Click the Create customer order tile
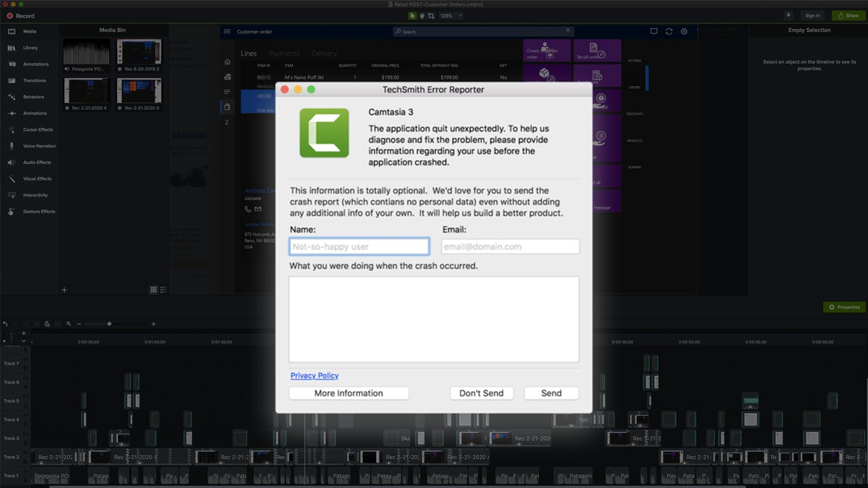This screenshot has height=488, width=868. (547, 50)
